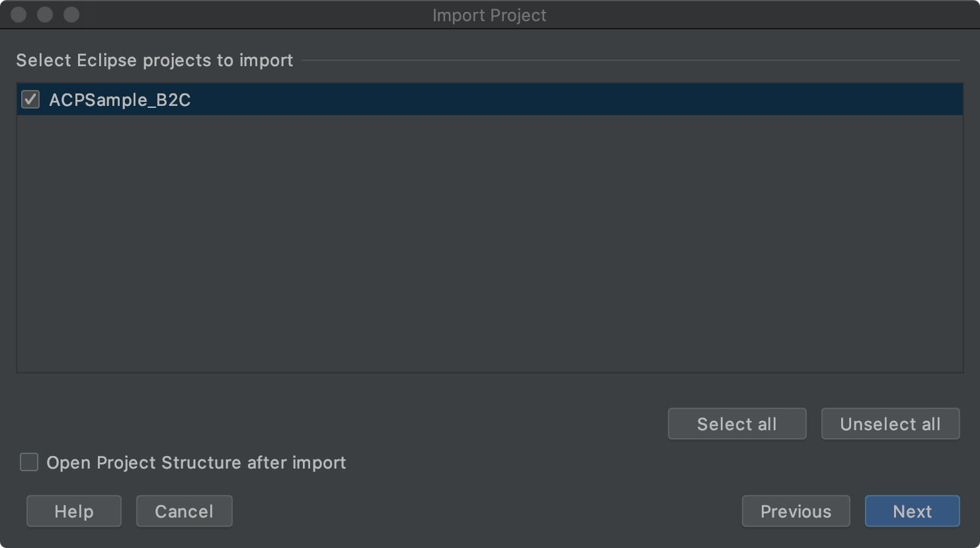The width and height of the screenshot is (980, 548).
Task: Maximize the Import Project window
Action: (71, 15)
